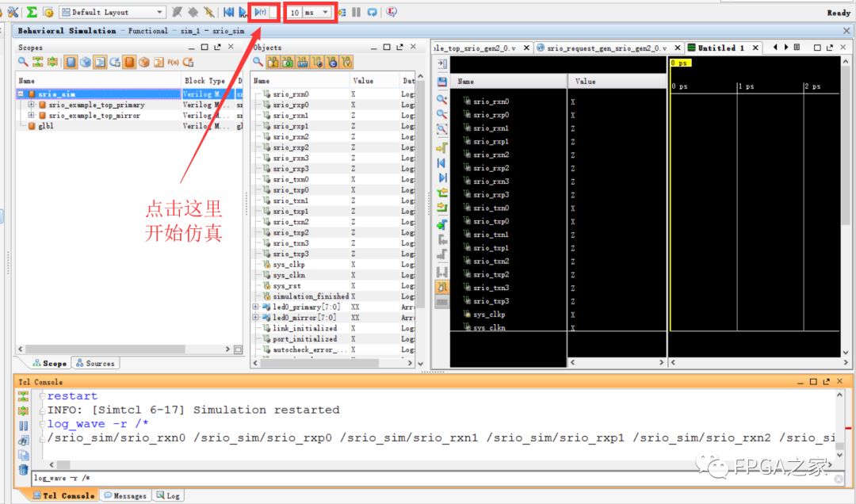Screen dimensions: 856x504
Task: Open the Messages tab
Action: tap(125, 495)
